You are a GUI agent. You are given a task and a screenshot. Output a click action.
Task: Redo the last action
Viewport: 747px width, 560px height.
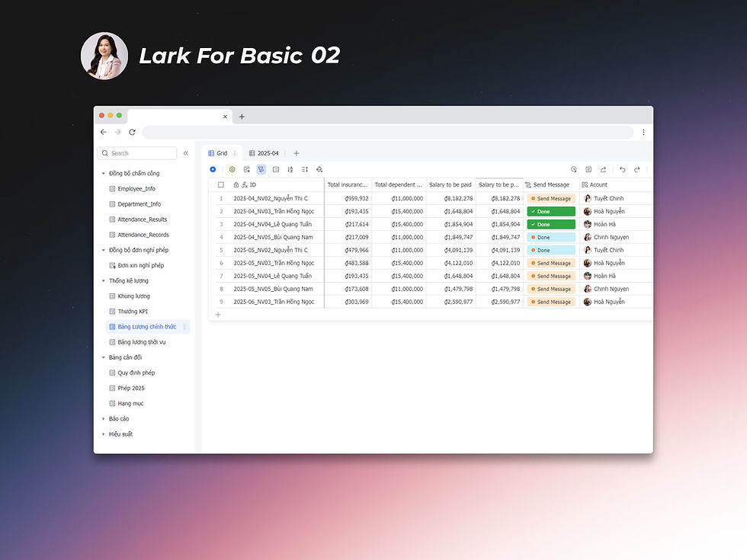click(637, 169)
